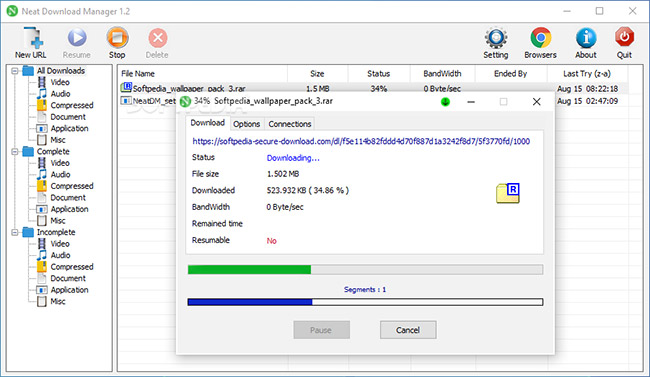Sort by Last Try column header
650x377 pixels.
pos(587,74)
